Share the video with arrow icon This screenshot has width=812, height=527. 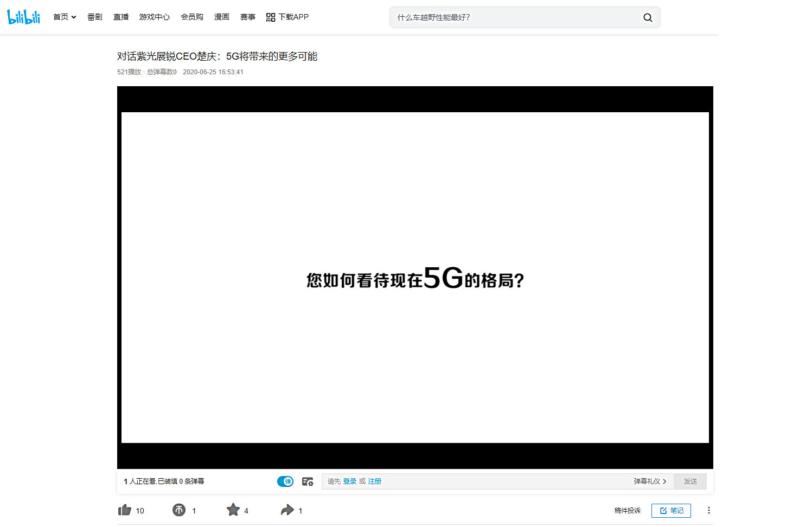tap(287, 510)
